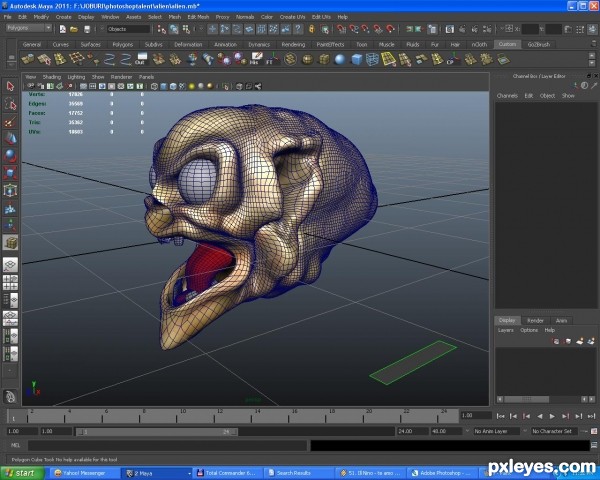Toggle use all lights yellow sphere icon
Screen dimensions: 600x480
pos(192,87)
